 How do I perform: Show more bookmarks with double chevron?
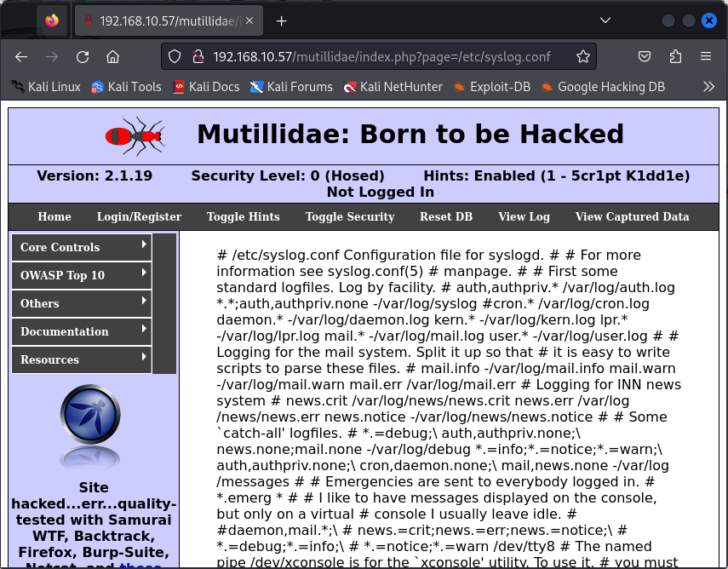pyautogui.click(x=708, y=87)
